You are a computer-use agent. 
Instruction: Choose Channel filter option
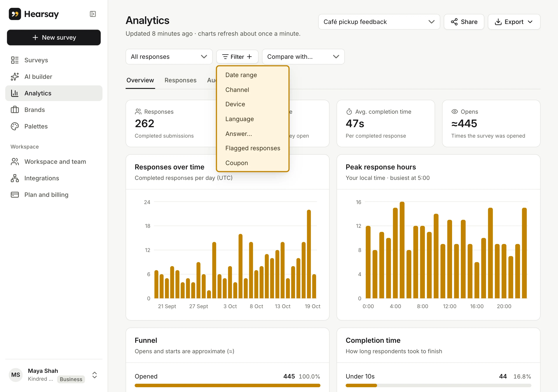pos(252,90)
